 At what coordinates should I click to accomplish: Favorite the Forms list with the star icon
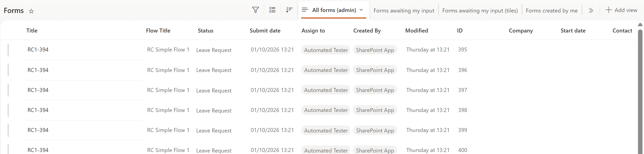pyautogui.click(x=31, y=11)
